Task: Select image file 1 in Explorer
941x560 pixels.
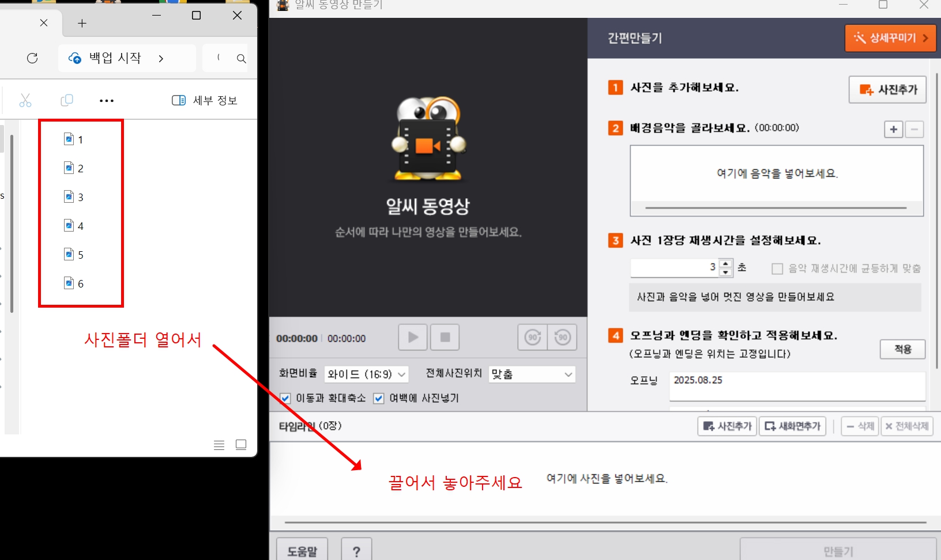Action: [74, 139]
